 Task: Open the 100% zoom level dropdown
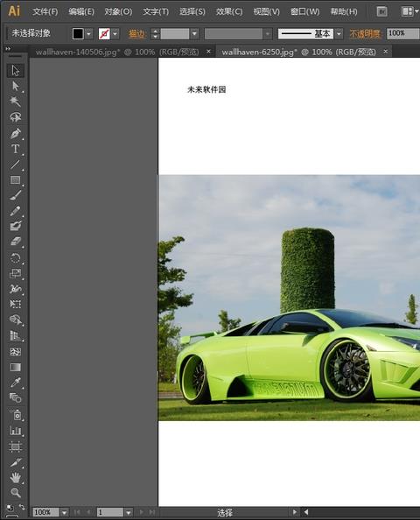[64, 513]
